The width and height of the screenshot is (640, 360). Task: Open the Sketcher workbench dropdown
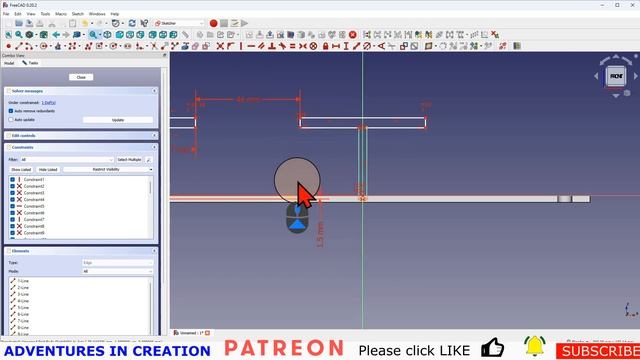click(179, 23)
